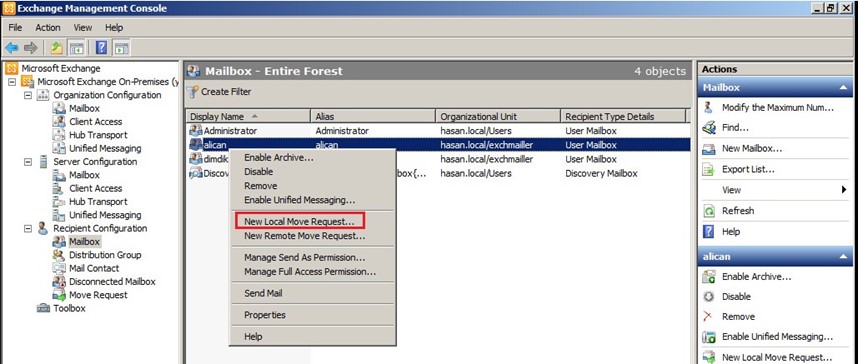The width and height of the screenshot is (858, 364).
Task: Open Distribution Group tree node
Action: click(x=105, y=255)
